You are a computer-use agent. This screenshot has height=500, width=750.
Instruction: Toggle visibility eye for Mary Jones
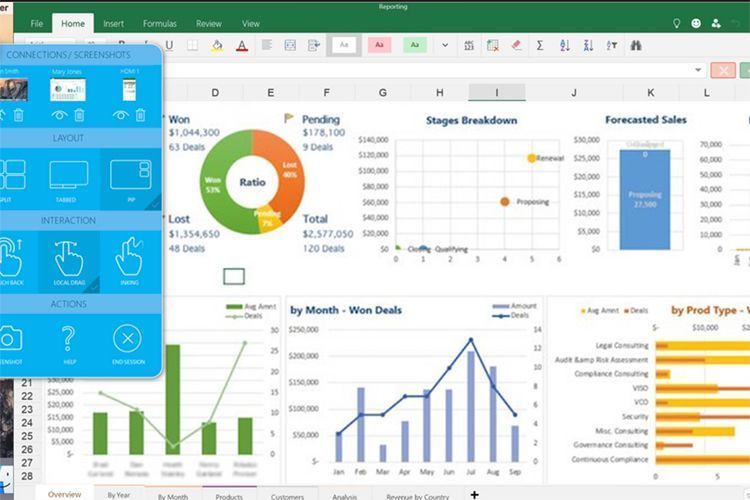(59, 115)
